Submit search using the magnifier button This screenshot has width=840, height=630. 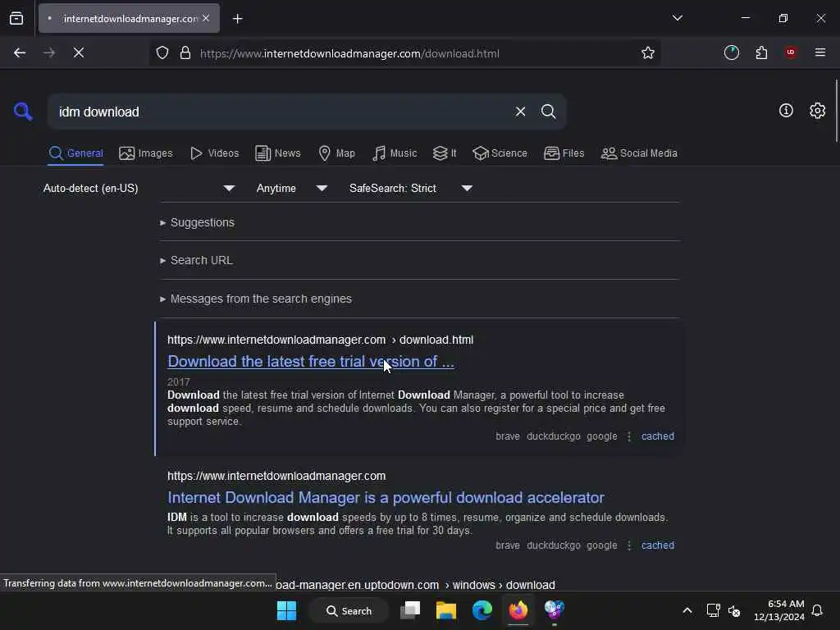click(548, 112)
